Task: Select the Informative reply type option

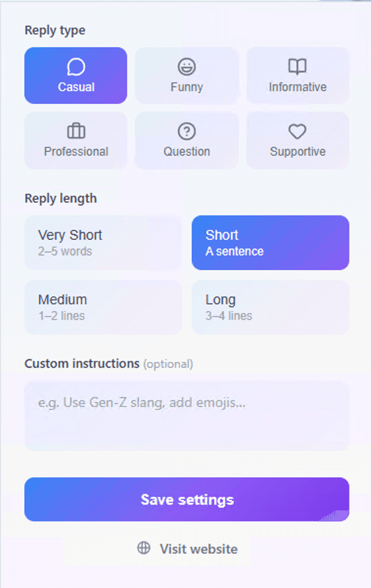Action: click(297, 75)
